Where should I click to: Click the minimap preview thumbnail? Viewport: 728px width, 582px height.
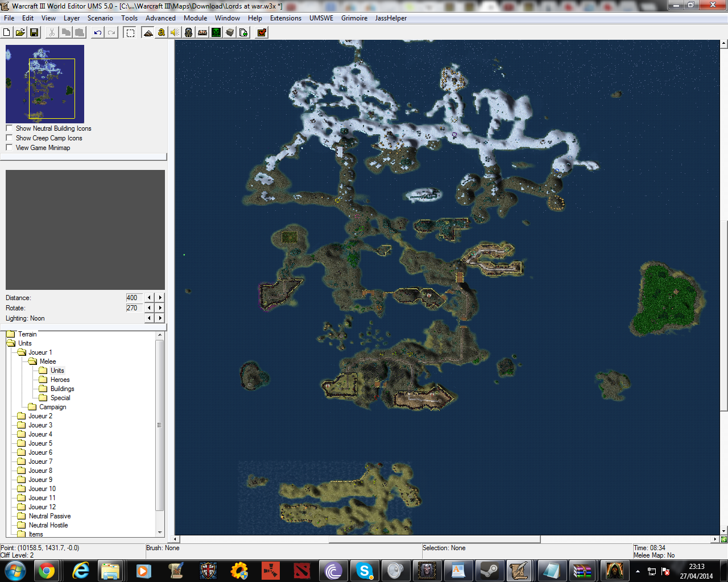point(45,84)
